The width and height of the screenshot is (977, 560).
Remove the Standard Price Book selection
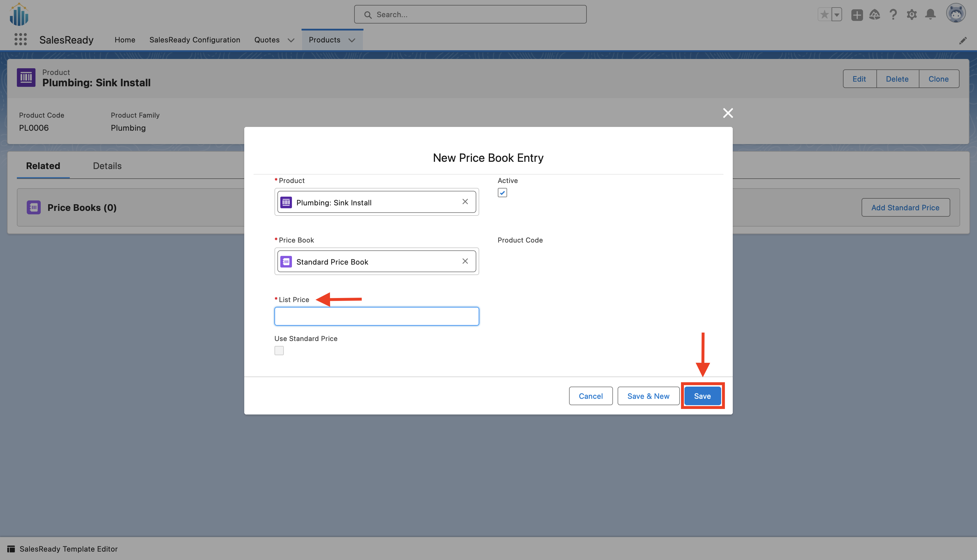point(465,261)
